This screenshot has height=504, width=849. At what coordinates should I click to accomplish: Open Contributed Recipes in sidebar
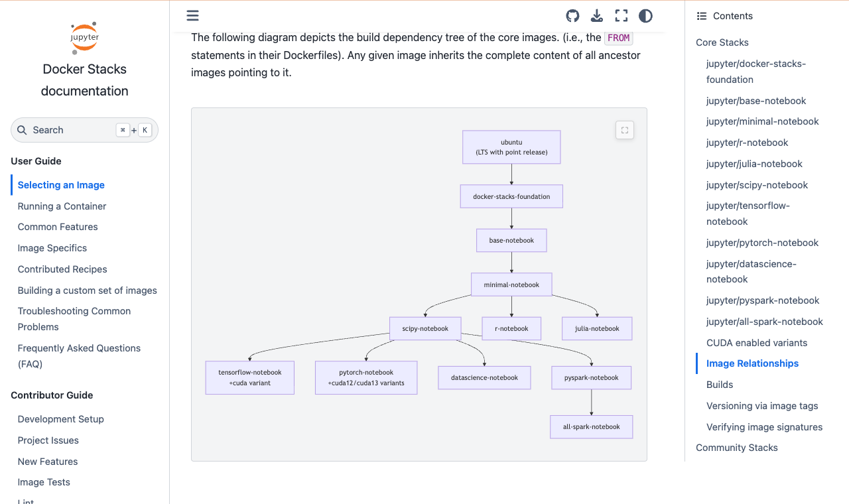(x=62, y=269)
